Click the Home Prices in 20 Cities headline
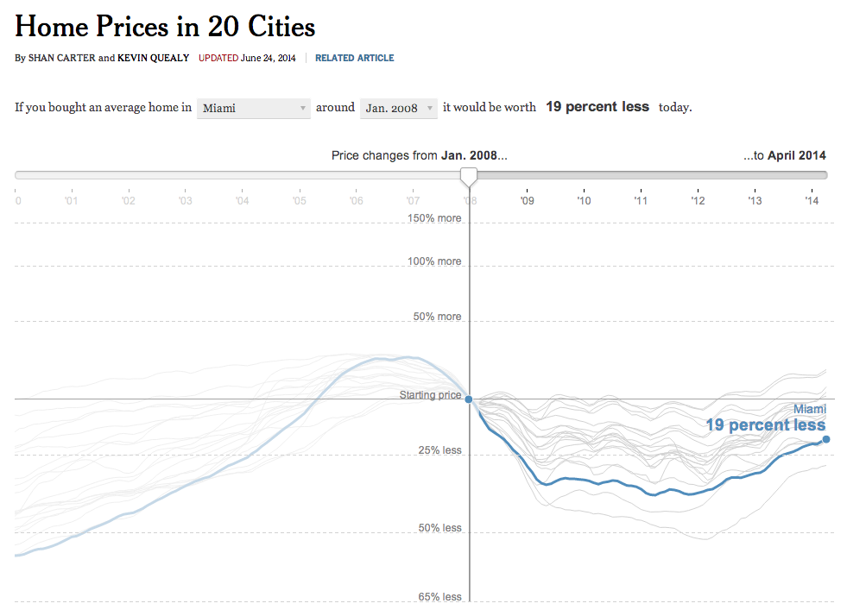The width and height of the screenshot is (847, 616). (165, 26)
